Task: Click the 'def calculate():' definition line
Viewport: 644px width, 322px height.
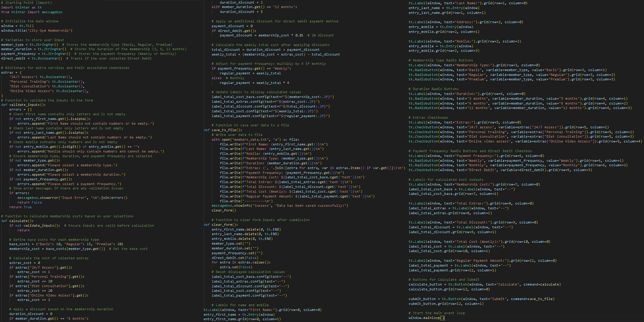Action: 17,221
